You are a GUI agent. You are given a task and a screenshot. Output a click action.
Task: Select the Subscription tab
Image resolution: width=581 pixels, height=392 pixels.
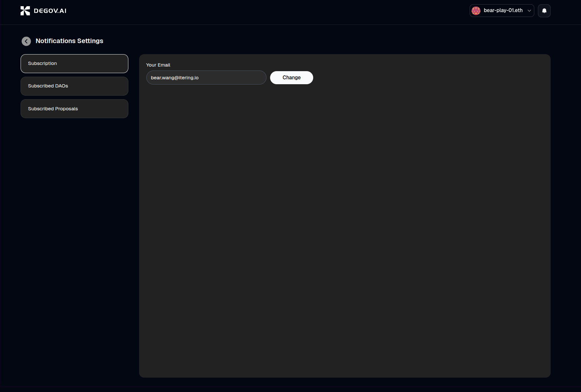[x=74, y=64]
